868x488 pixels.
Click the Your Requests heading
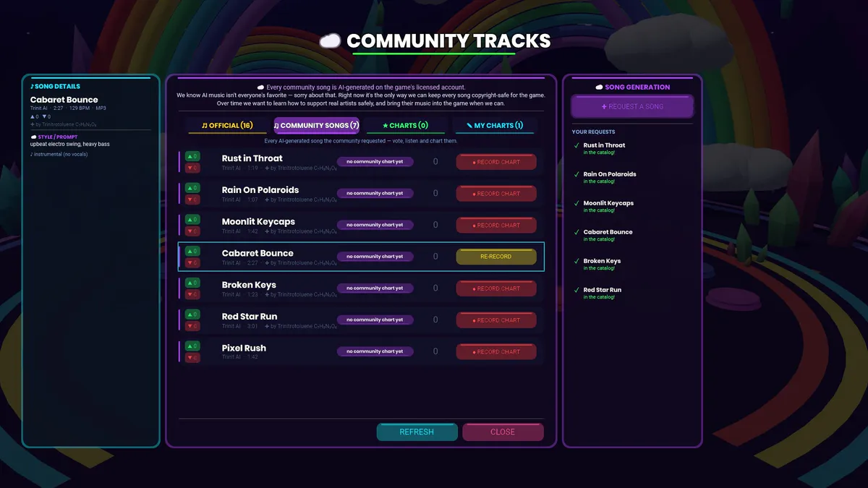pyautogui.click(x=593, y=132)
